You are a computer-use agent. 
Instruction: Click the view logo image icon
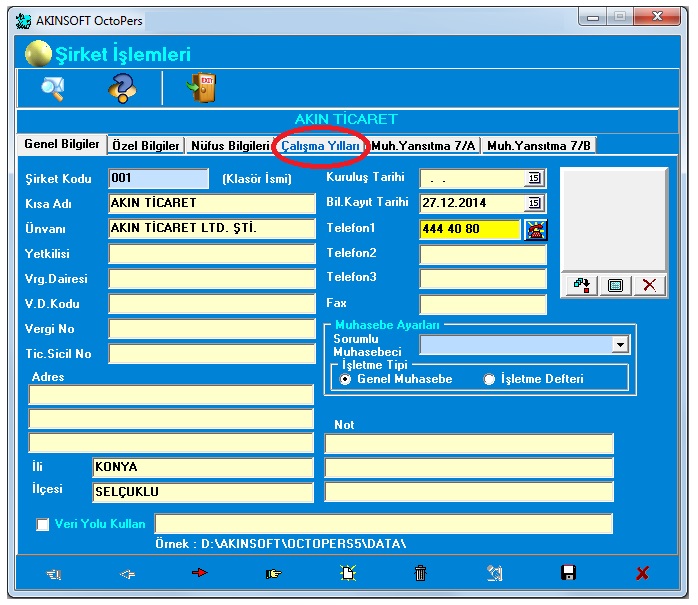(615, 285)
